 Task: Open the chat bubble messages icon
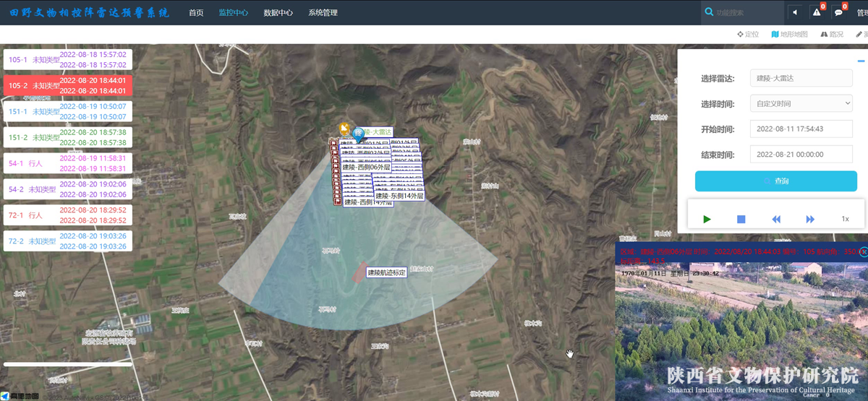pos(838,12)
